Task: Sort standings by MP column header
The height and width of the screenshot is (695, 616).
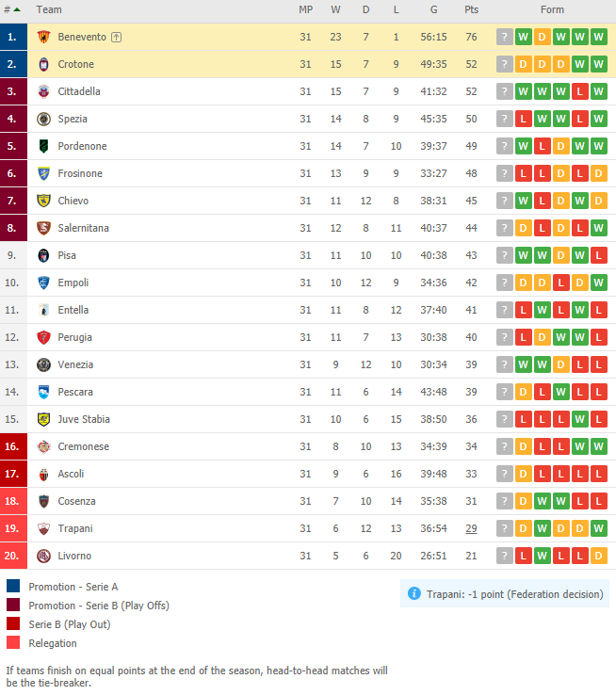Action: point(305,9)
